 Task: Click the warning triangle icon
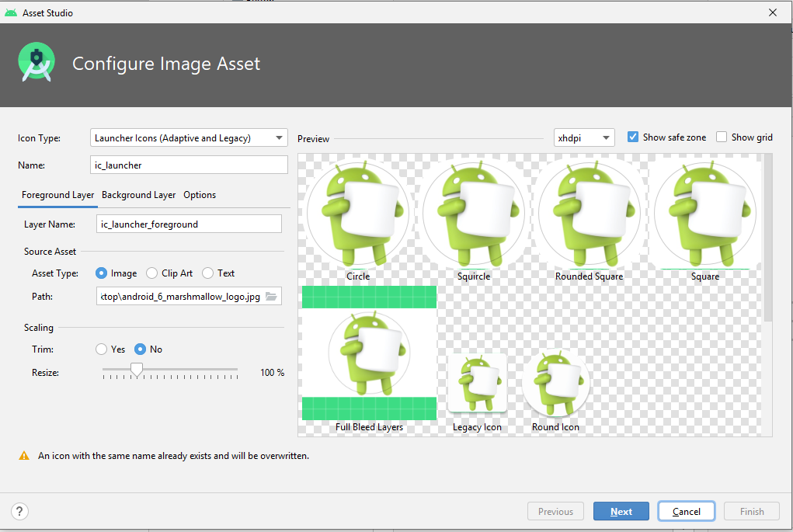[x=24, y=456]
